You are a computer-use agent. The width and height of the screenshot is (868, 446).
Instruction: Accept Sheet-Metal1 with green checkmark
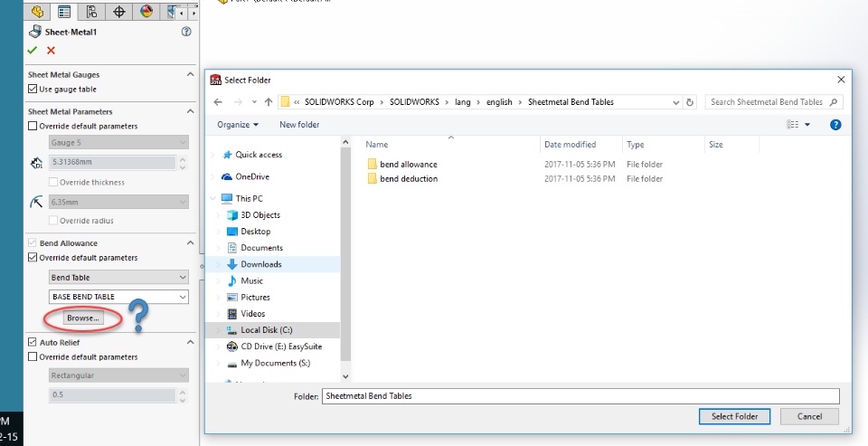[x=33, y=51]
